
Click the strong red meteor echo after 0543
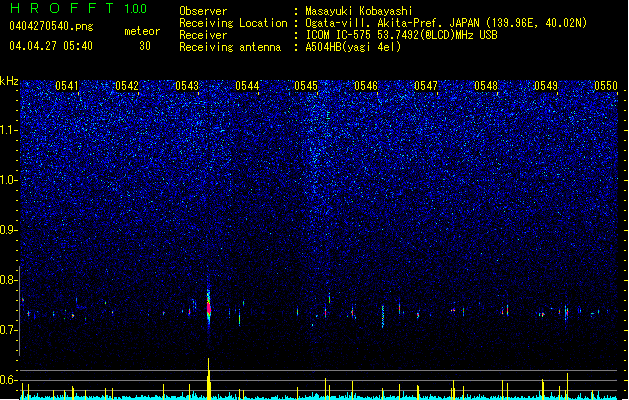click(209, 307)
